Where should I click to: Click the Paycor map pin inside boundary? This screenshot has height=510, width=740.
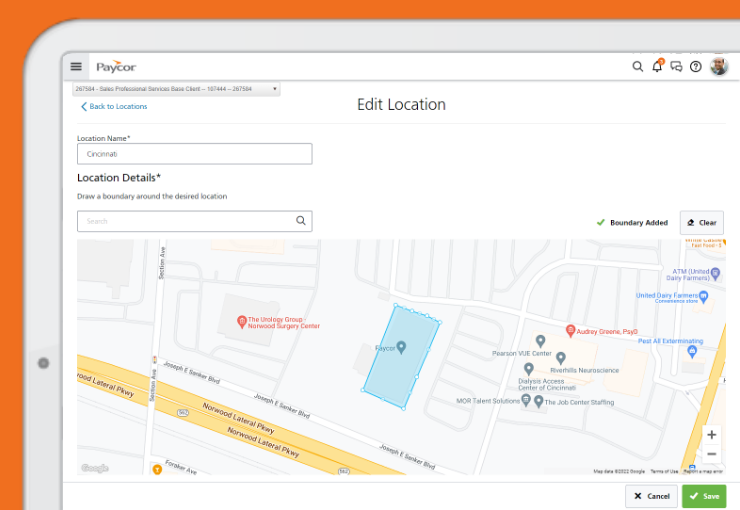[x=401, y=347]
